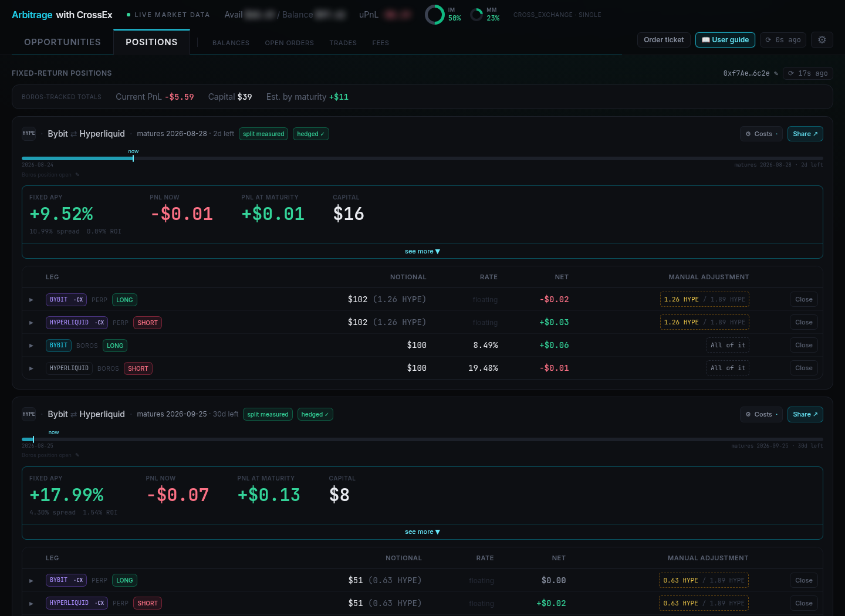Viewport: 845px width, 616px height.
Task: Click the HYPE asset badge on the 2026-09-25 card
Action: click(29, 414)
